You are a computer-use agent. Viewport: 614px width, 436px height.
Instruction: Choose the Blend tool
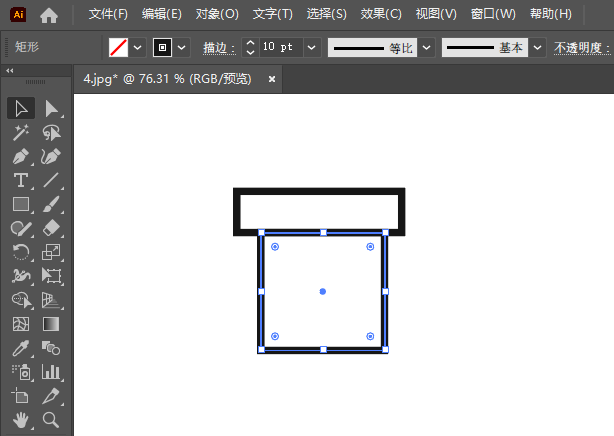51,348
